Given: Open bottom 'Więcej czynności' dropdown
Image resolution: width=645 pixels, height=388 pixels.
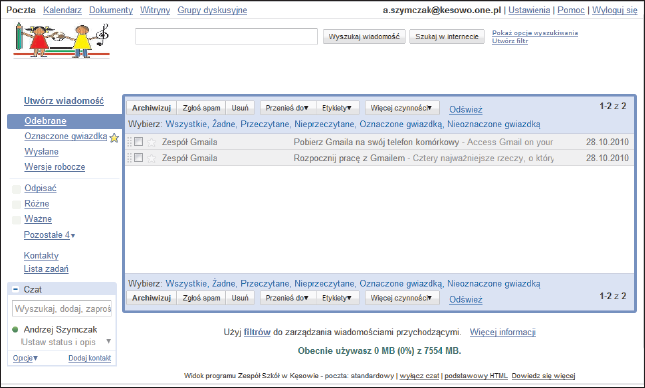Looking at the screenshot, I should (402, 298).
